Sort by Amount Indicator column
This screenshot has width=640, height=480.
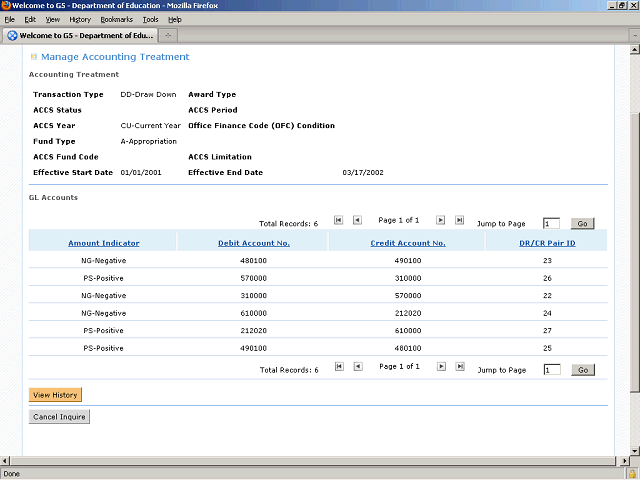(103, 243)
